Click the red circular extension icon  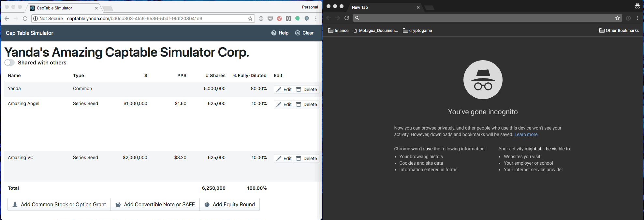[x=279, y=19]
